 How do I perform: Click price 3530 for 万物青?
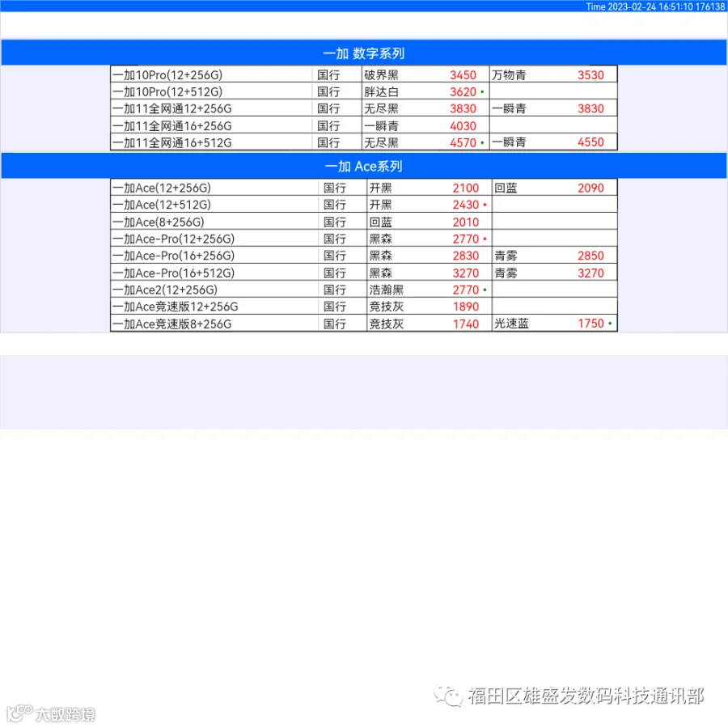click(x=590, y=74)
